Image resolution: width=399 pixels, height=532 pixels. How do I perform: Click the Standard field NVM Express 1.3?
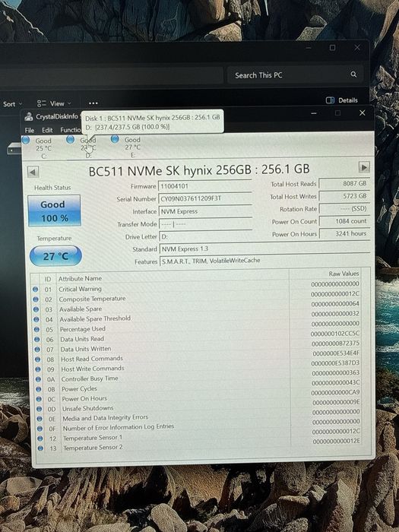(264, 249)
